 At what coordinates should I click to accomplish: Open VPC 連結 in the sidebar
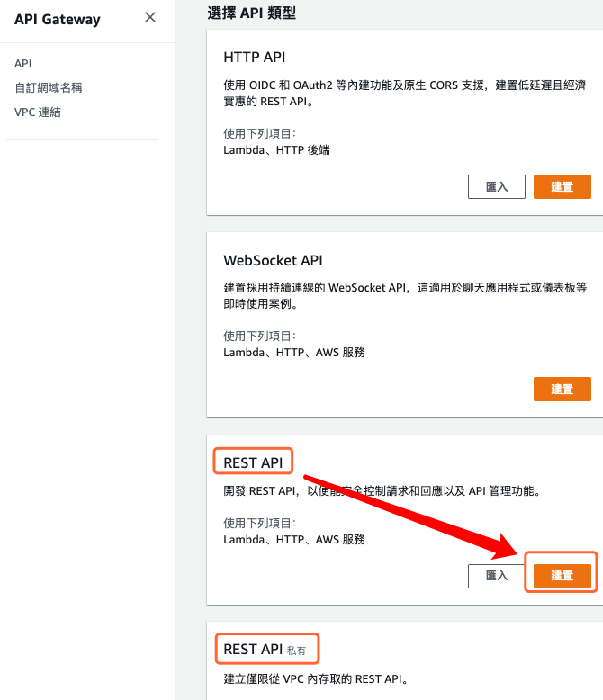click(x=38, y=112)
